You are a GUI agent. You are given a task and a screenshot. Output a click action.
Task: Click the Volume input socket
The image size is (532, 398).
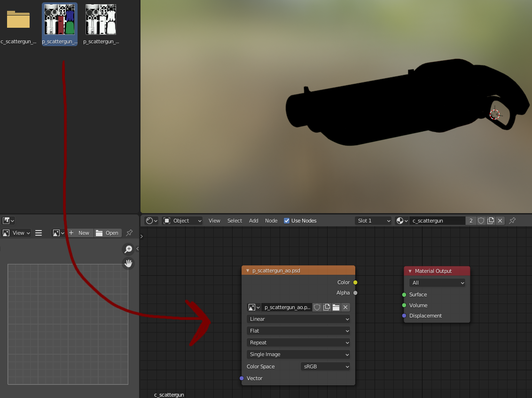click(x=404, y=305)
